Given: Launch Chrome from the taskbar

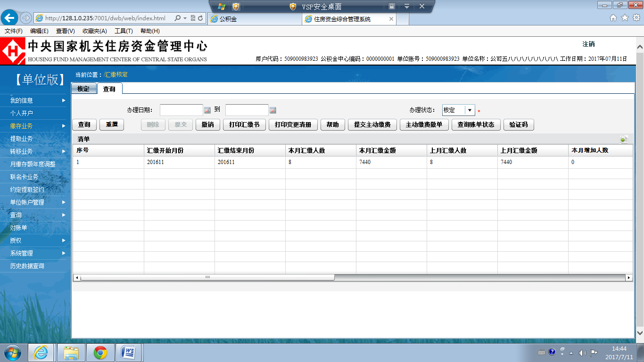Looking at the screenshot, I should (x=100, y=352).
